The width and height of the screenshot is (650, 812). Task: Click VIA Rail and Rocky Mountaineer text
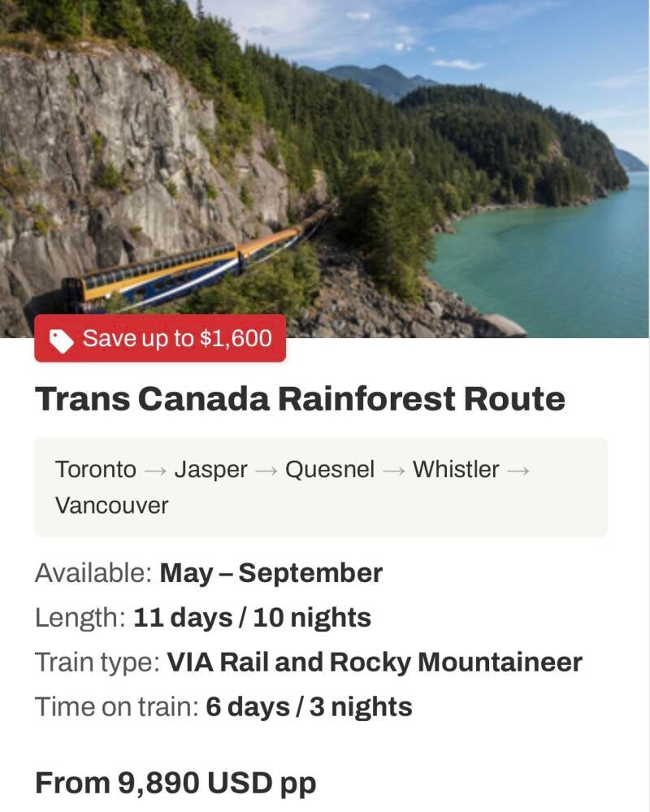pos(375,662)
